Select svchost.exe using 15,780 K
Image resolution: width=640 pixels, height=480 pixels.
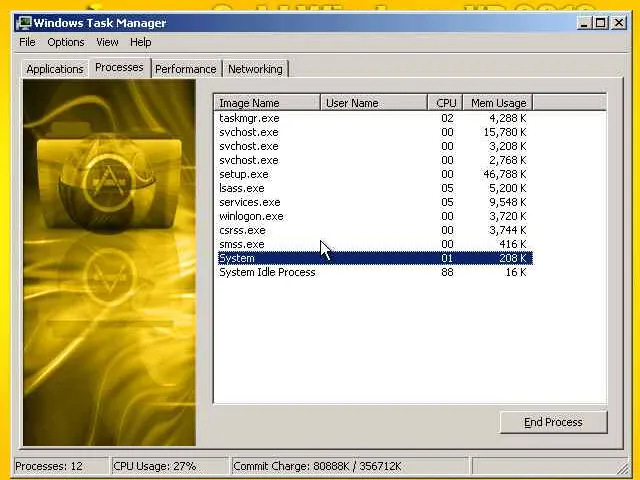(375, 132)
